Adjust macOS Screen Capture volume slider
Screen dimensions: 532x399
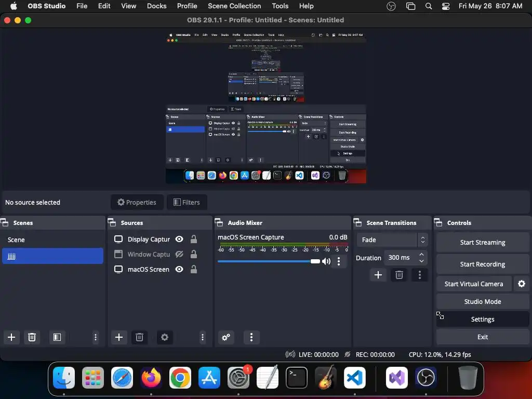(x=269, y=261)
